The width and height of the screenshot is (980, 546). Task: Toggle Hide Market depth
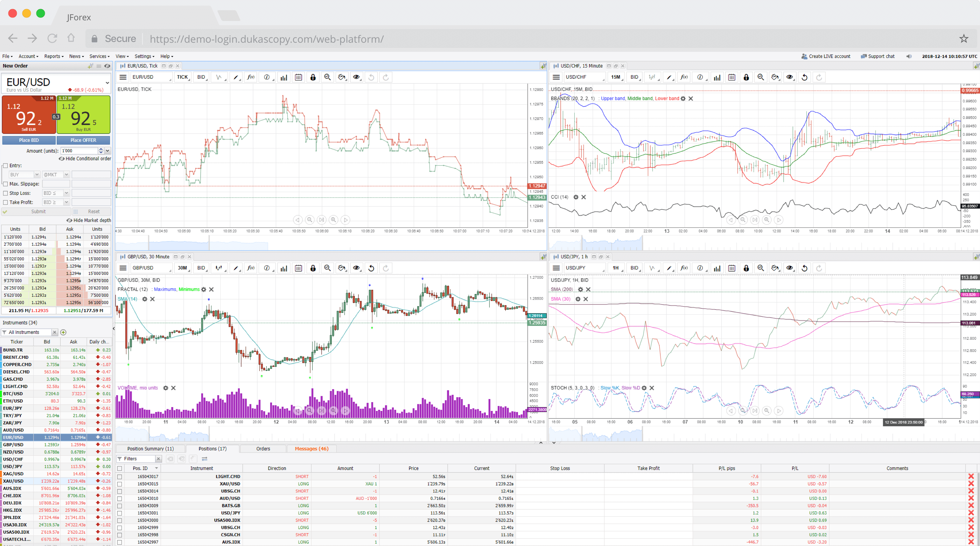(89, 220)
